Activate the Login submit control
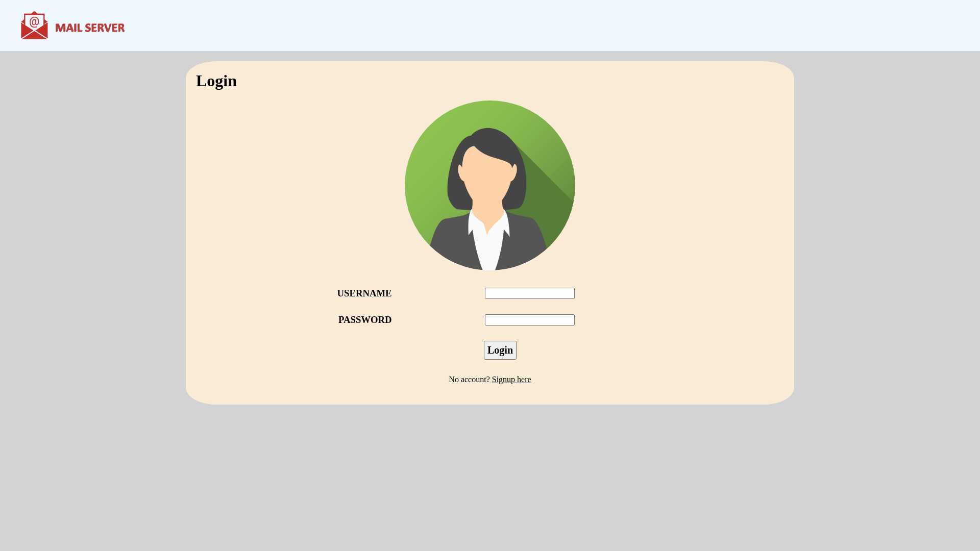 pyautogui.click(x=499, y=350)
